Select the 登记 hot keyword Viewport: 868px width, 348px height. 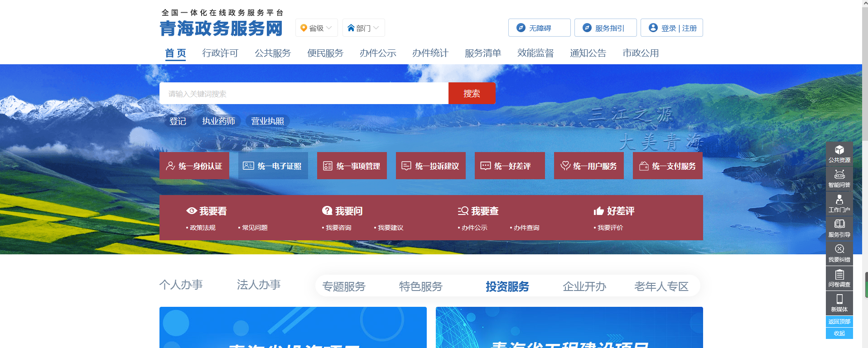coord(178,121)
